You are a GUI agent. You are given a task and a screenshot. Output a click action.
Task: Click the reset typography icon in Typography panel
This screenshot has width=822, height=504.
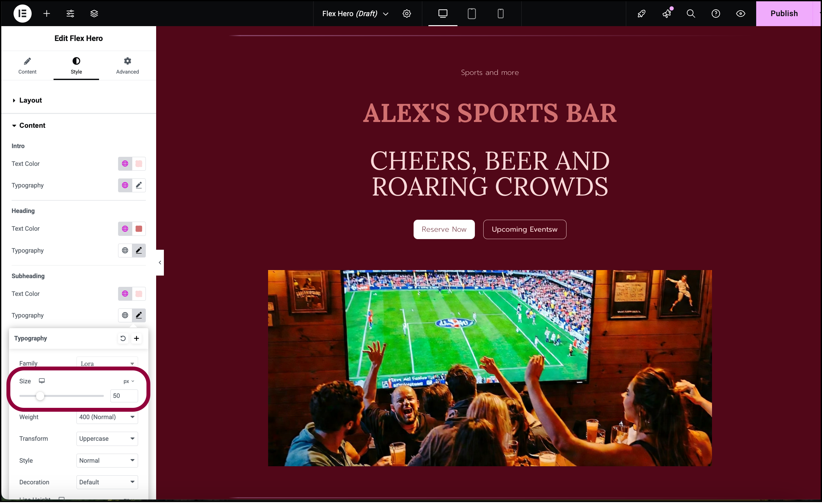pos(123,338)
